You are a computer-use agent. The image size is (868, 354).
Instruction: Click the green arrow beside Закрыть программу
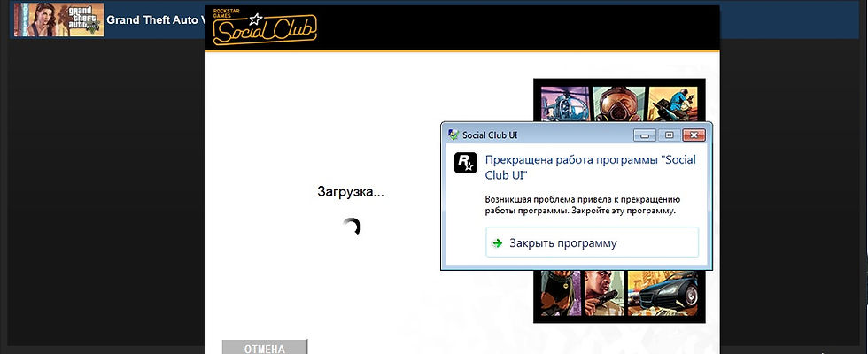pos(498,242)
